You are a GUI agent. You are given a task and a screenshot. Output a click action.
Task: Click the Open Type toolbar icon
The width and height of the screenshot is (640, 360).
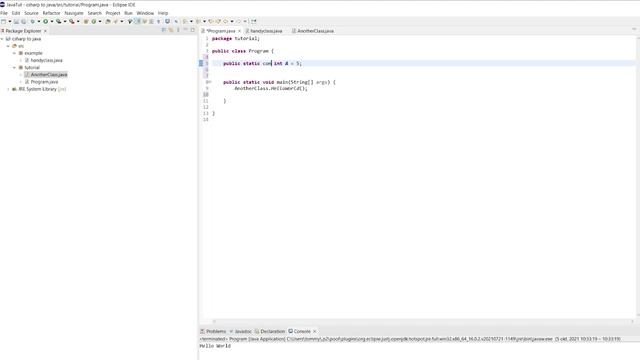point(108,21)
